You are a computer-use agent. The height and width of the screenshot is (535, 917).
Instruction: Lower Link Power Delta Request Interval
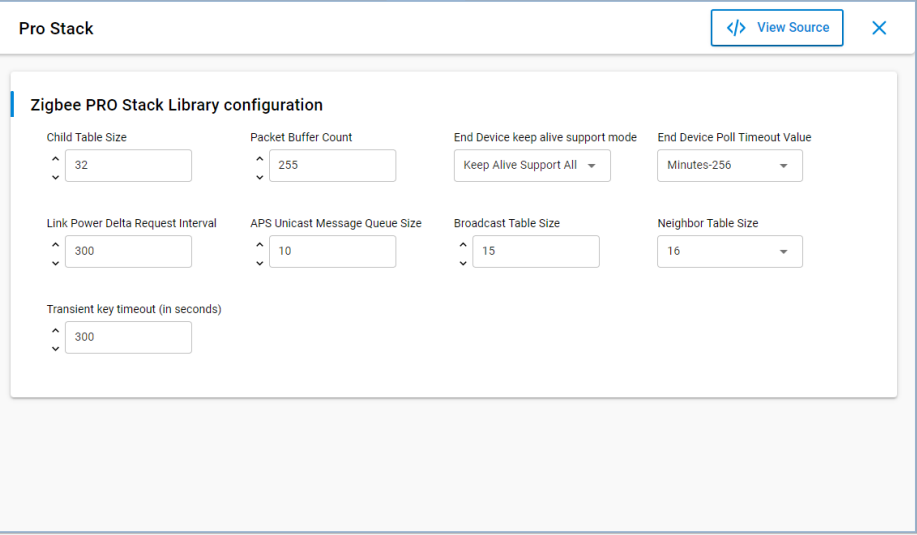click(x=55, y=263)
